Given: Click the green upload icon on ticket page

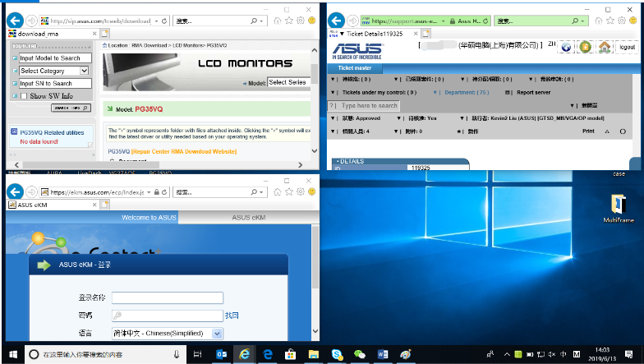Looking at the screenshot, I should [x=585, y=48].
